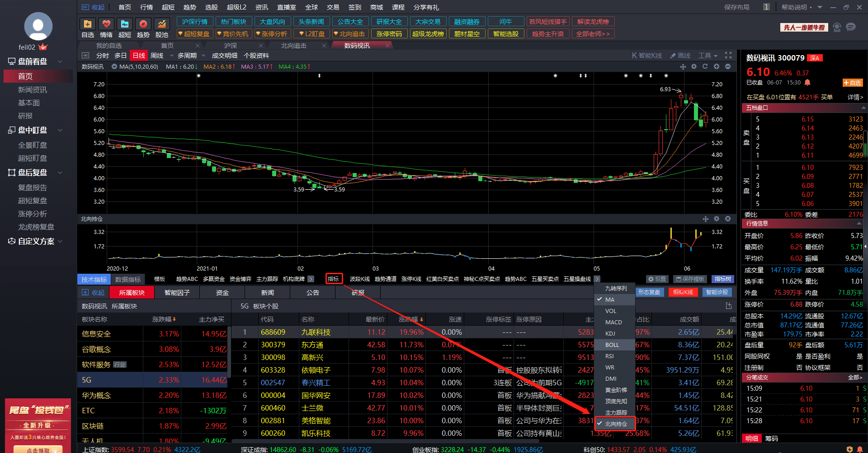Click the status bar notification bell
The height and width of the screenshot is (453, 868).
860,449
